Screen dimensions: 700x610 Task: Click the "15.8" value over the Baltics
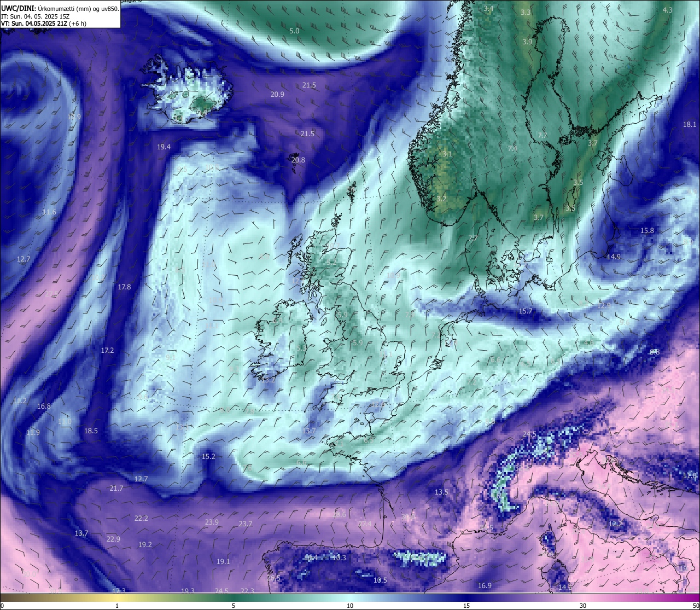(647, 231)
